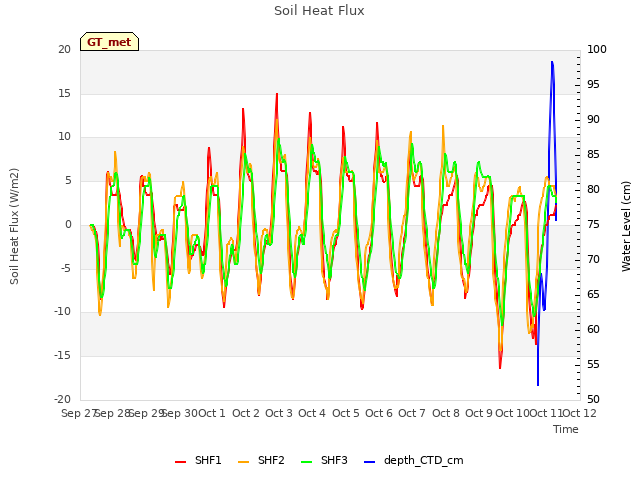Click the GT_met annotation label
Screen dimensions: 640x480
[x=109, y=42]
